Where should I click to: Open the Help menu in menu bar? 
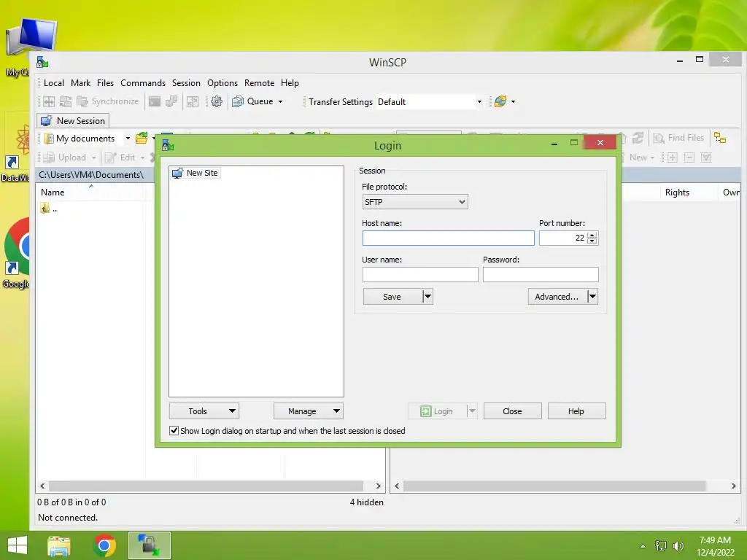click(290, 83)
